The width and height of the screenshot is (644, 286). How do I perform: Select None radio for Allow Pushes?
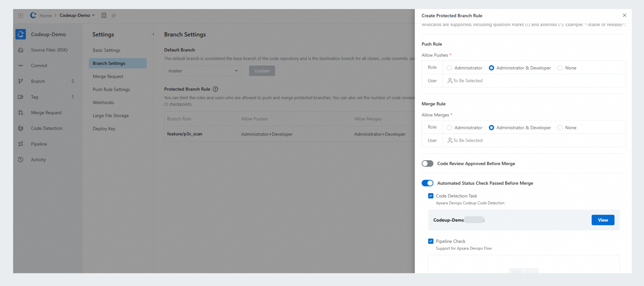pyautogui.click(x=560, y=68)
